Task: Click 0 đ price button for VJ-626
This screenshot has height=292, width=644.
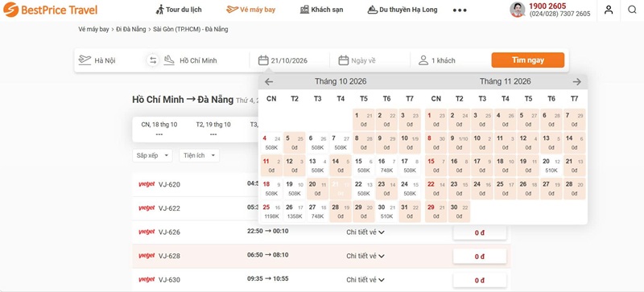Action: click(x=480, y=232)
